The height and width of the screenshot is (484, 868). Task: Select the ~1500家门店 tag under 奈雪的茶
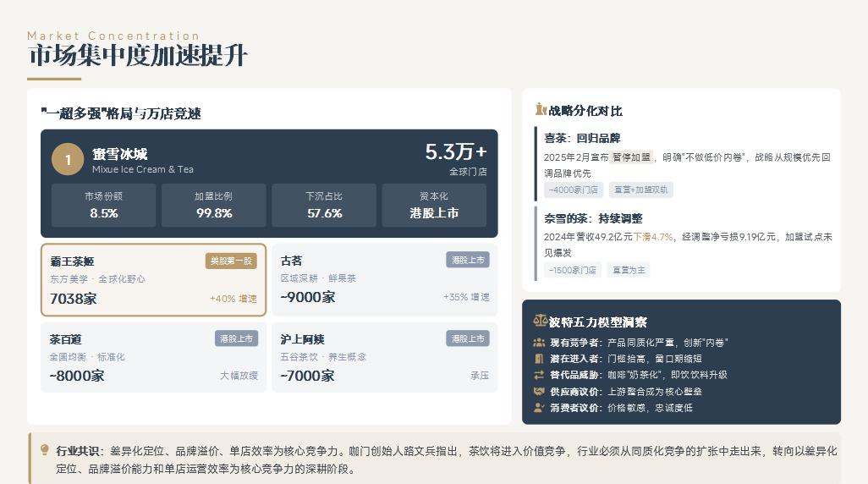[x=573, y=270]
